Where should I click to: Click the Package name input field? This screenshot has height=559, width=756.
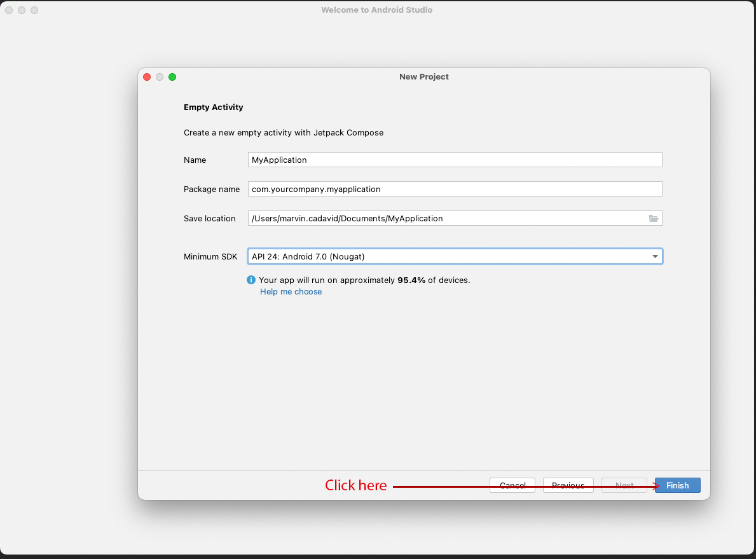[x=455, y=189]
